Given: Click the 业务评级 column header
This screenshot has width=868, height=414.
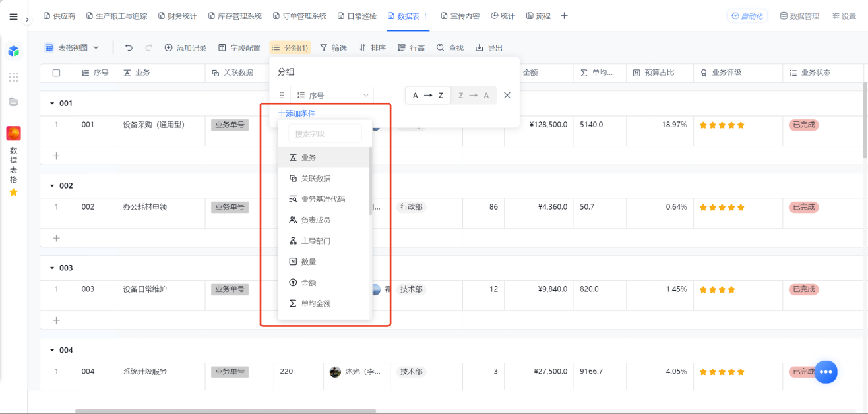Looking at the screenshot, I should 737,73.
